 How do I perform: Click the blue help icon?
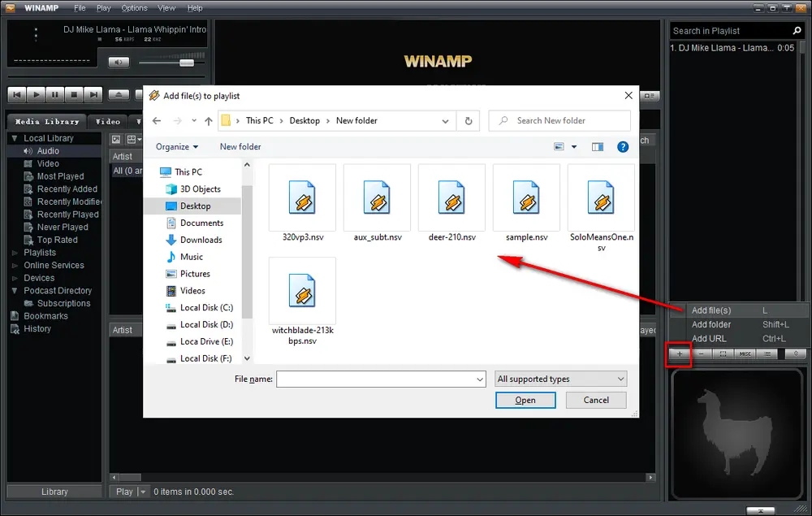pos(623,147)
